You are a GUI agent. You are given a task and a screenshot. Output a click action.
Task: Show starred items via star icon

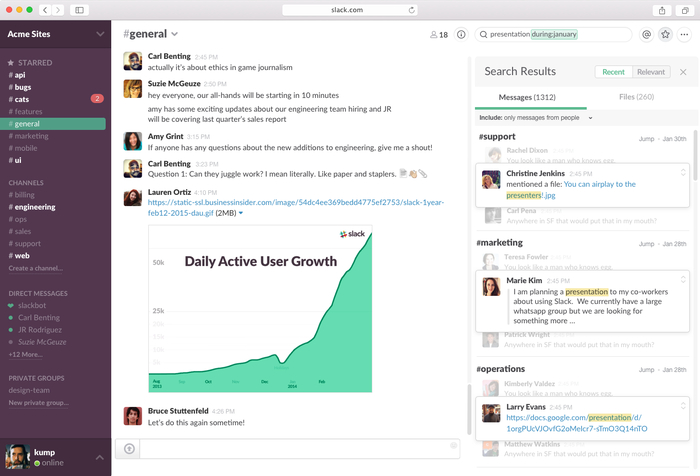pyautogui.click(x=665, y=34)
